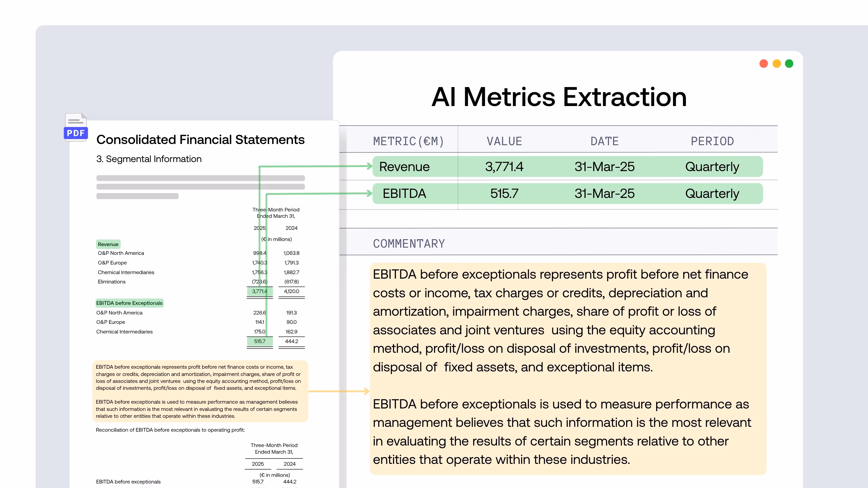Click the 515.7 value in extraction table
This screenshot has height=488, width=868.
[x=505, y=194]
